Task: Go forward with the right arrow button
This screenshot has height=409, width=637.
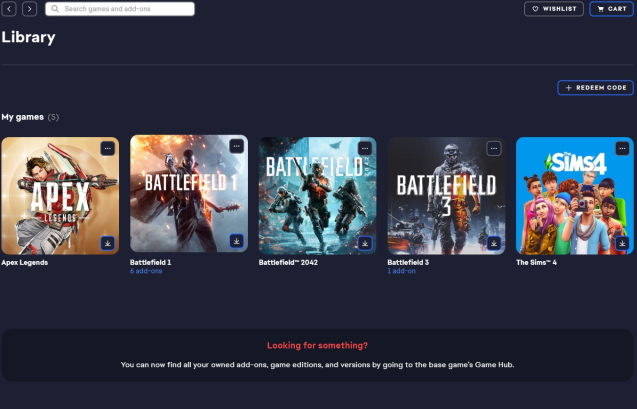Action: (x=29, y=9)
